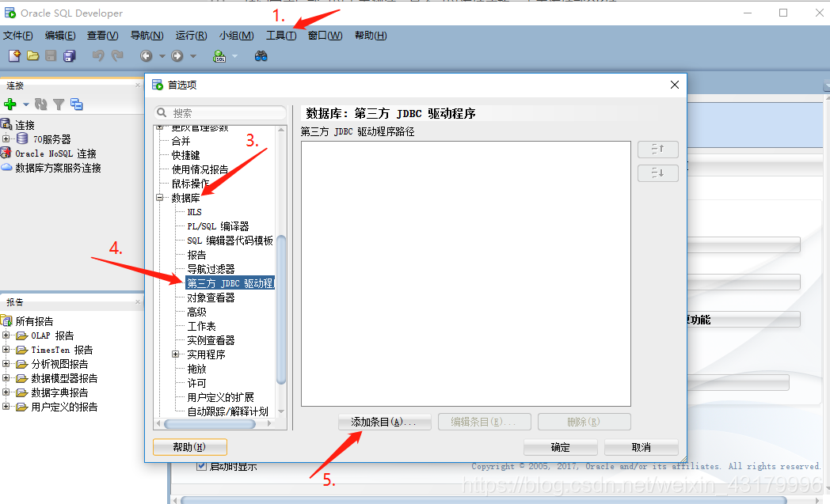Open dropdown next to back arrow
Image resolution: width=830 pixels, height=504 pixels.
tap(162, 55)
